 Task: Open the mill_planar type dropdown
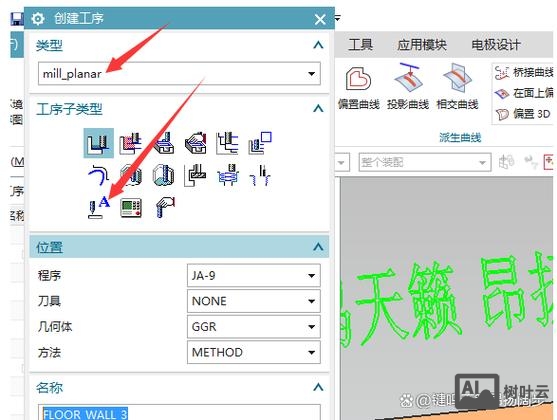(x=179, y=74)
